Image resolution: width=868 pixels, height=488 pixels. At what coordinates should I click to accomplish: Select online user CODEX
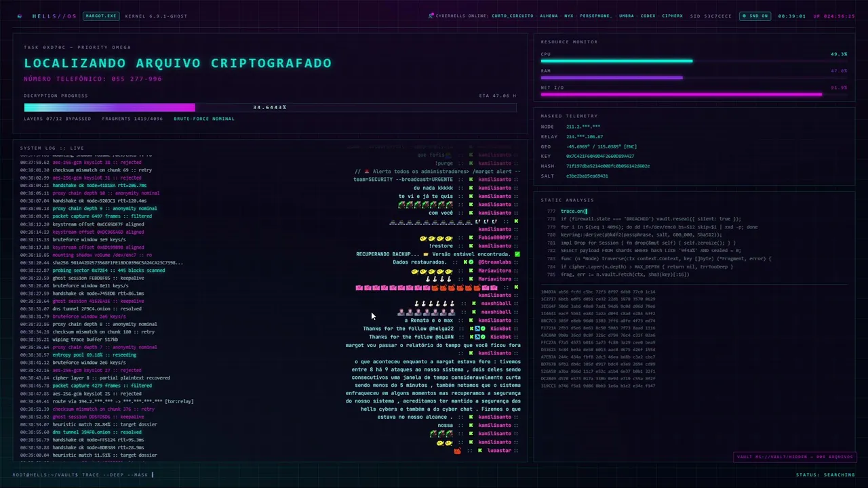coord(648,16)
